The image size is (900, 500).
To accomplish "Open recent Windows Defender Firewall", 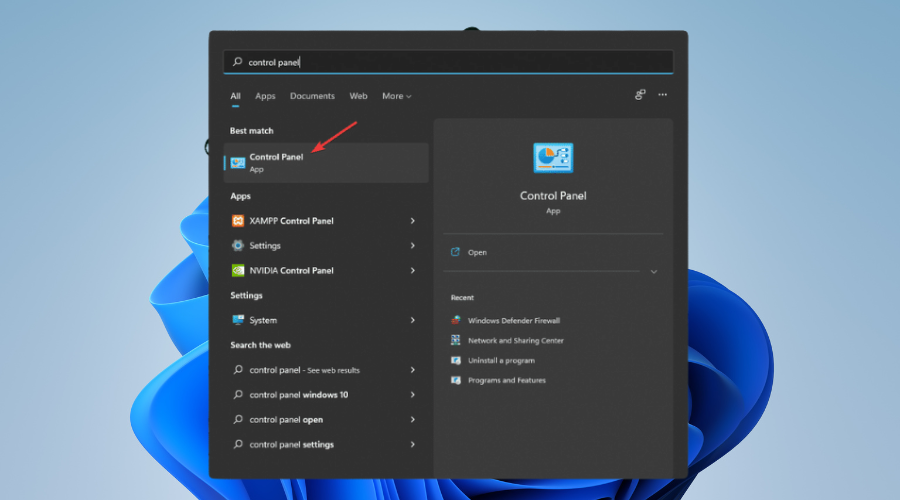I will 514,321.
